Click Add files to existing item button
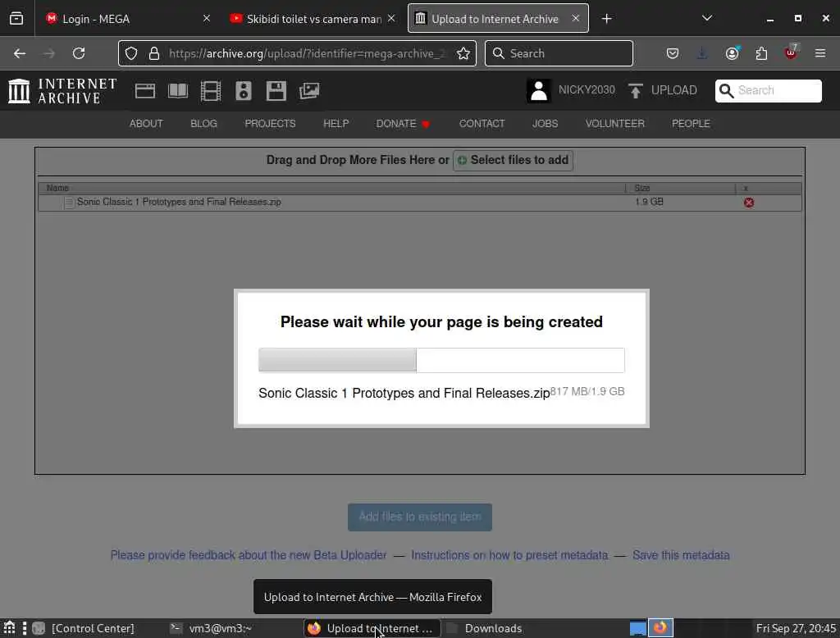The height and width of the screenshot is (638, 840). tap(420, 517)
